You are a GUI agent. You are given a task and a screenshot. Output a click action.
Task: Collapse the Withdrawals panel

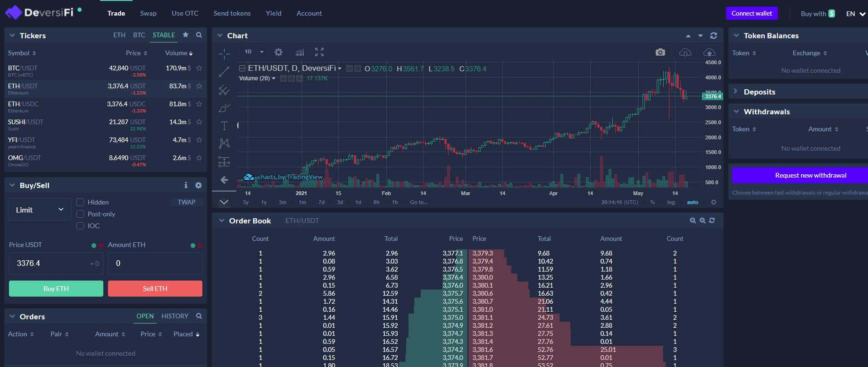736,111
